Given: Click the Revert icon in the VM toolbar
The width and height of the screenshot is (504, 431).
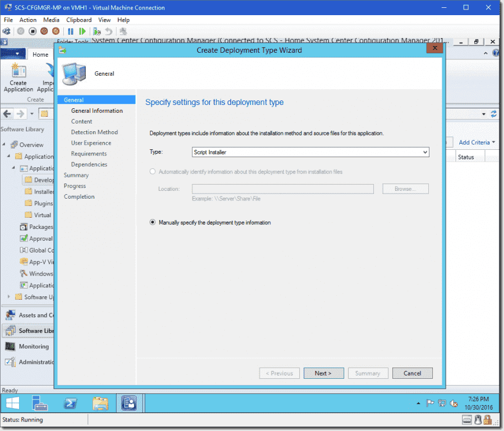Looking at the screenshot, I should pos(108,31).
